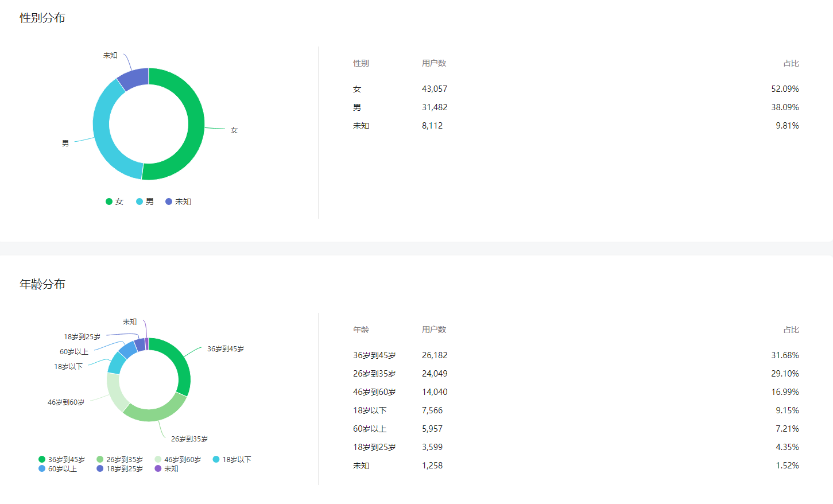Select the 男 row in gender table
The width and height of the screenshot is (833, 504).
(x=574, y=107)
